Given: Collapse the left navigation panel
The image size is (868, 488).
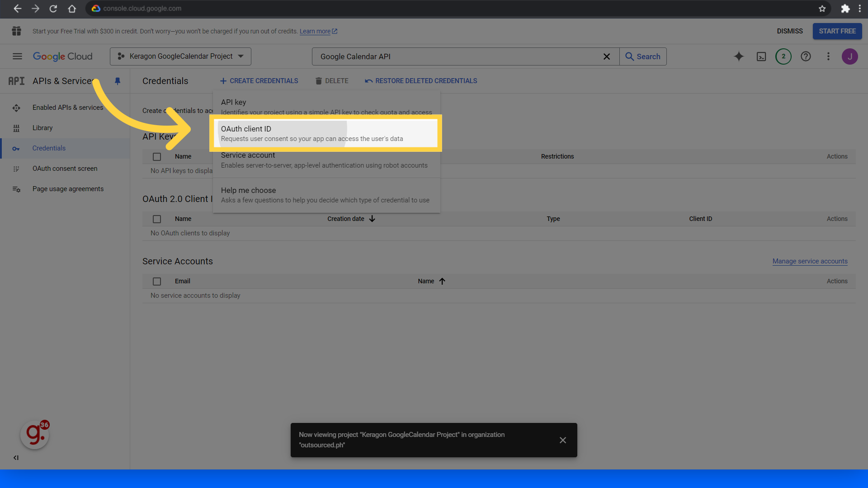Looking at the screenshot, I should 16,458.
